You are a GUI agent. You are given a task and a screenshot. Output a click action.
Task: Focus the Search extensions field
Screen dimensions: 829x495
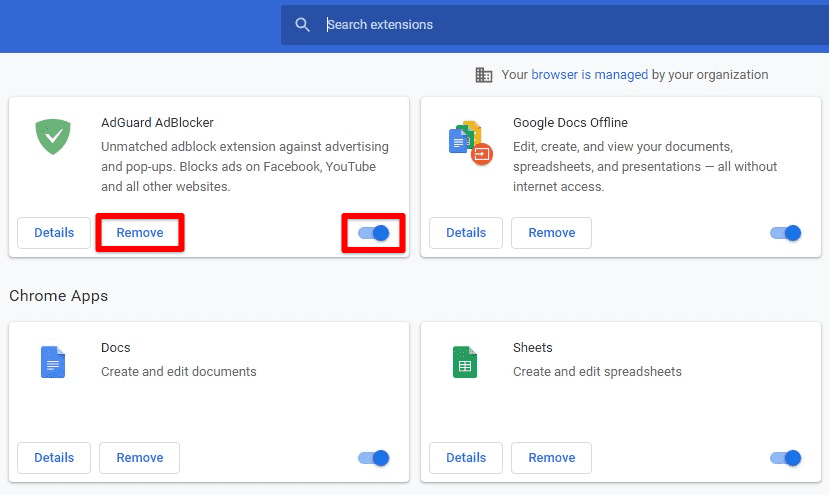[555, 25]
